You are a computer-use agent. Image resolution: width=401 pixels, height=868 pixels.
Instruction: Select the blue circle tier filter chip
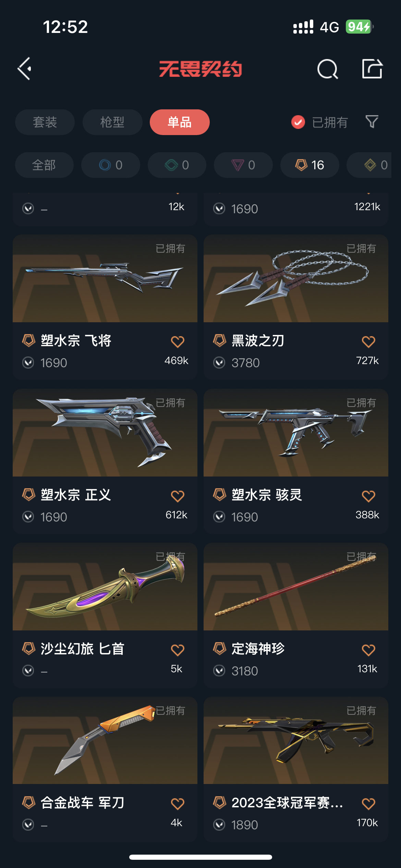(x=111, y=165)
